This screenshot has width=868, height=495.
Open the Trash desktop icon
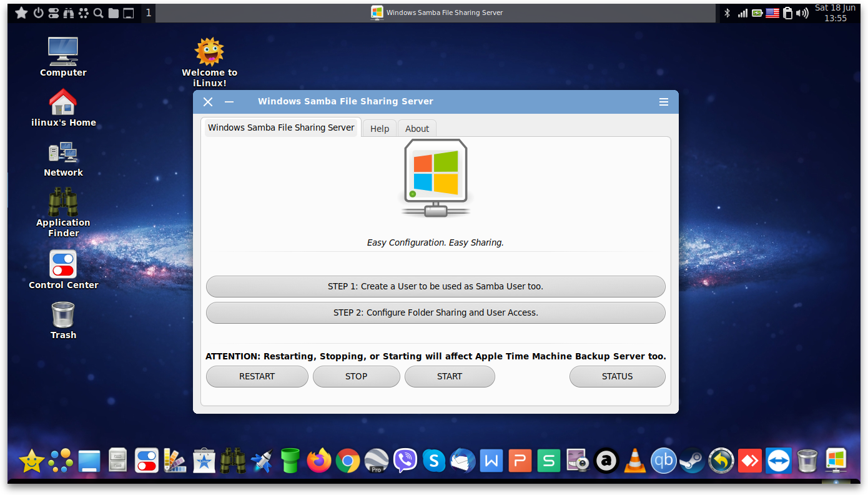pyautogui.click(x=63, y=321)
